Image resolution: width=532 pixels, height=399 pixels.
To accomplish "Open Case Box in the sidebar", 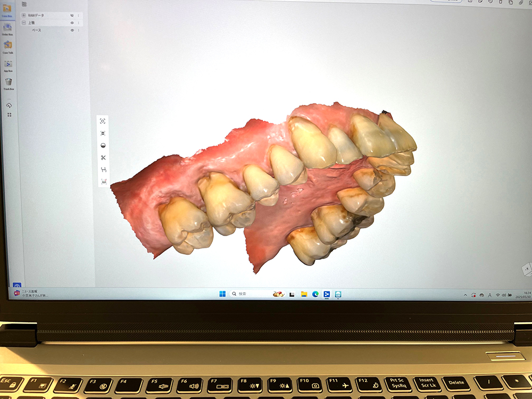I will pyautogui.click(x=7, y=10).
